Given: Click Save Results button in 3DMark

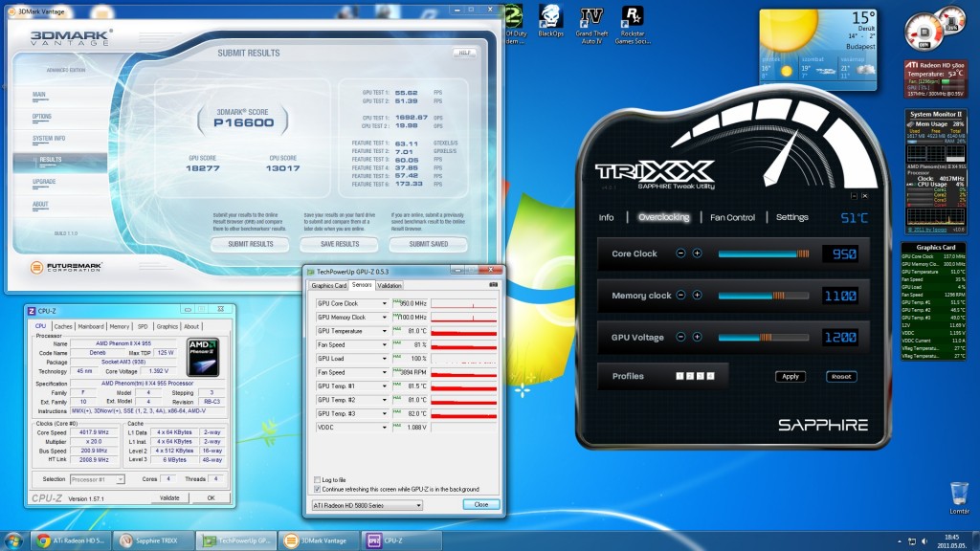Looking at the screenshot, I should pyautogui.click(x=340, y=244).
